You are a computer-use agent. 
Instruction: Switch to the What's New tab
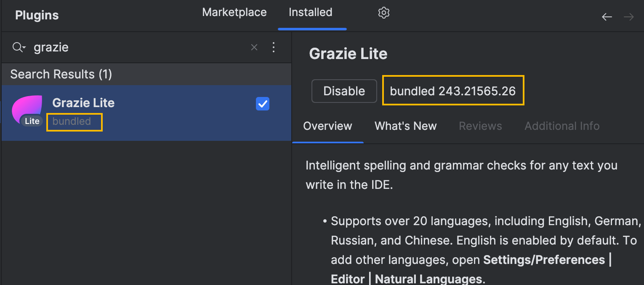click(x=405, y=126)
